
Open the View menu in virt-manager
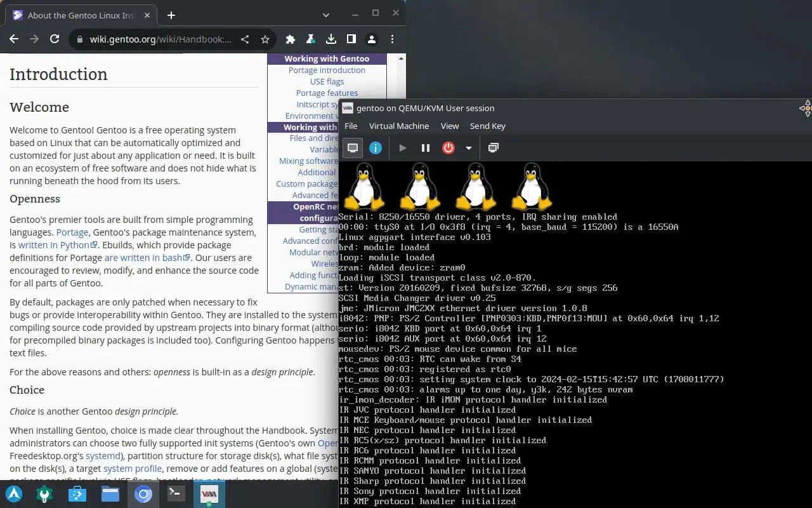click(450, 126)
